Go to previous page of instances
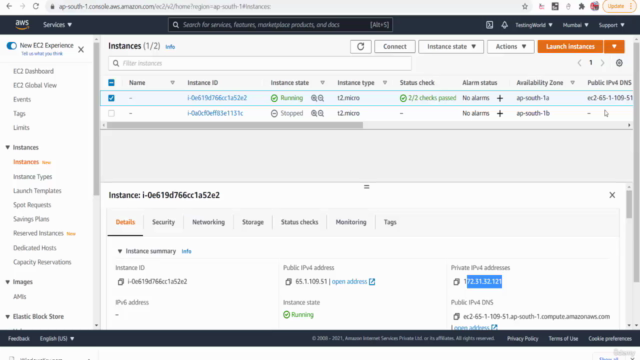The image size is (640, 360). point(579,63)
